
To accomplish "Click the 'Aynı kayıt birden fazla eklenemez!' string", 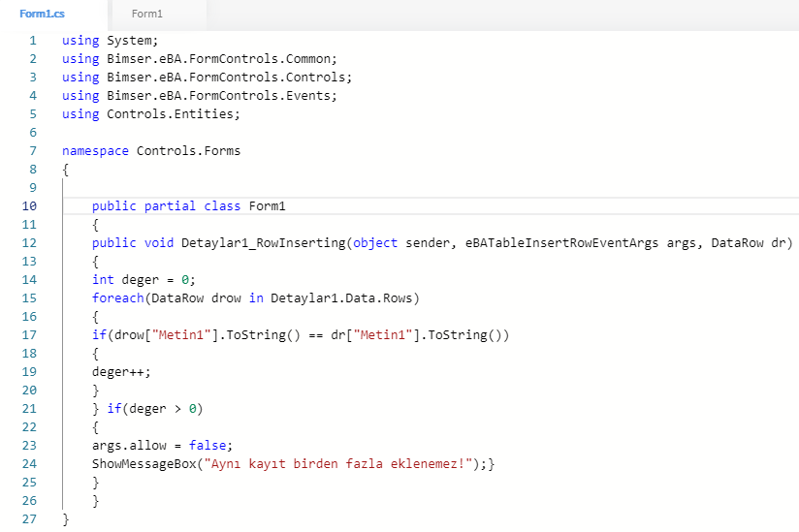I will (x=330, y=464).
